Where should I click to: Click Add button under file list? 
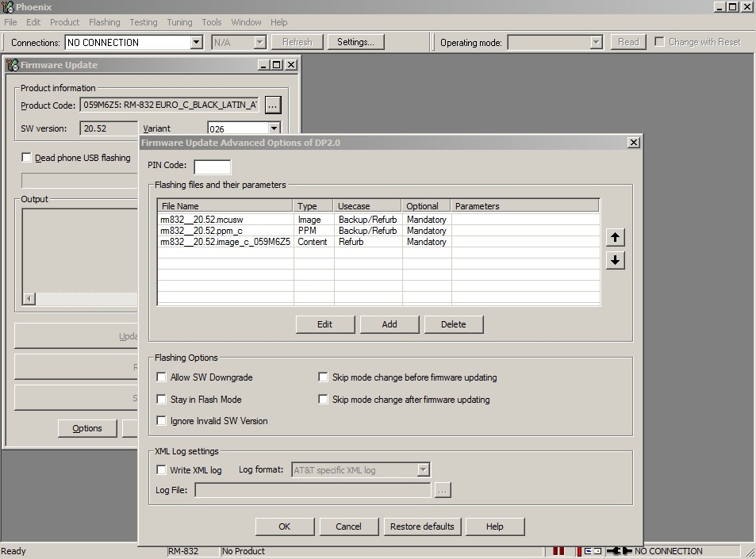tap(390, 324)
